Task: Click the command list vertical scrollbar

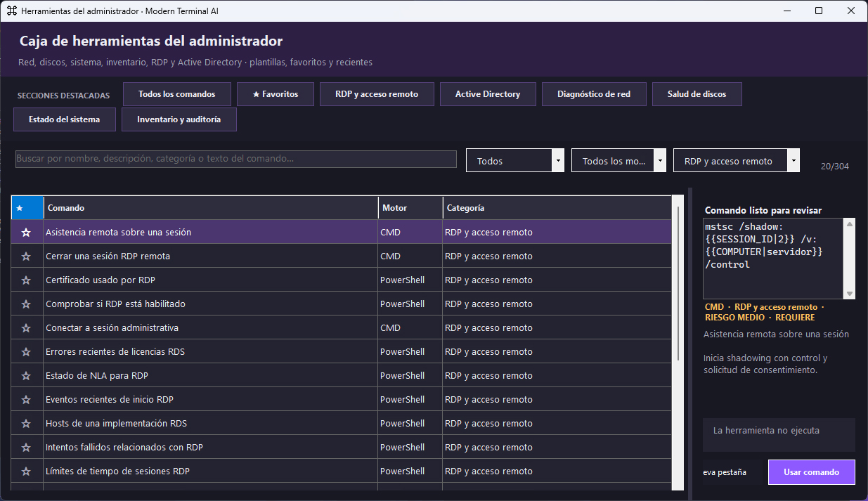Action: click(x=678, y=344)
